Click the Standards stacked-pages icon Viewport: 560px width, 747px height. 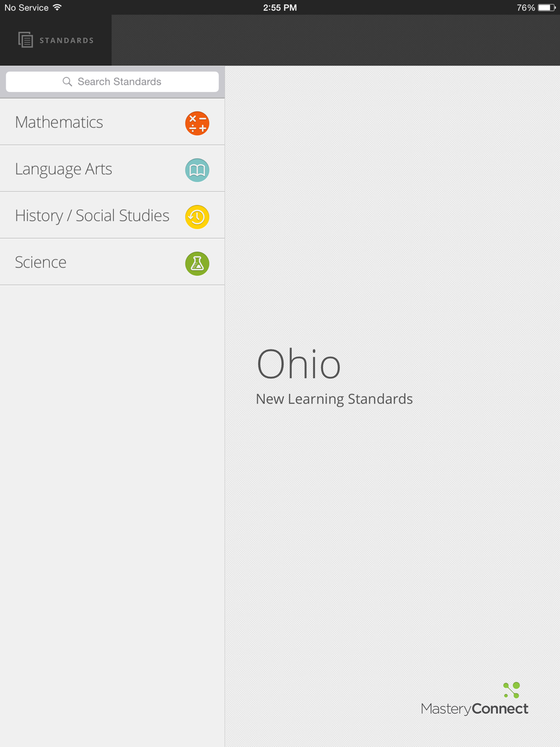25,40
